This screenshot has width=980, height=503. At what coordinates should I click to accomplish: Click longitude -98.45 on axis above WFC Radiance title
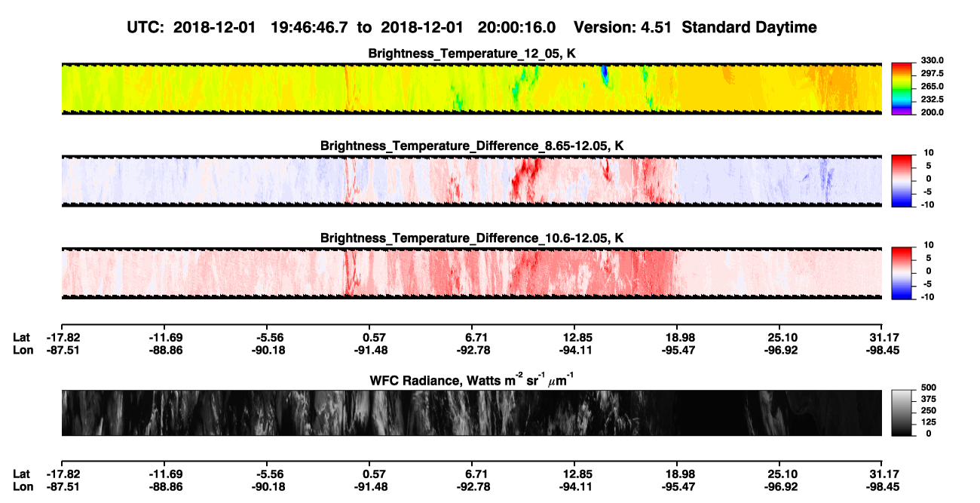pyautogui.click(x=883, y=350)
